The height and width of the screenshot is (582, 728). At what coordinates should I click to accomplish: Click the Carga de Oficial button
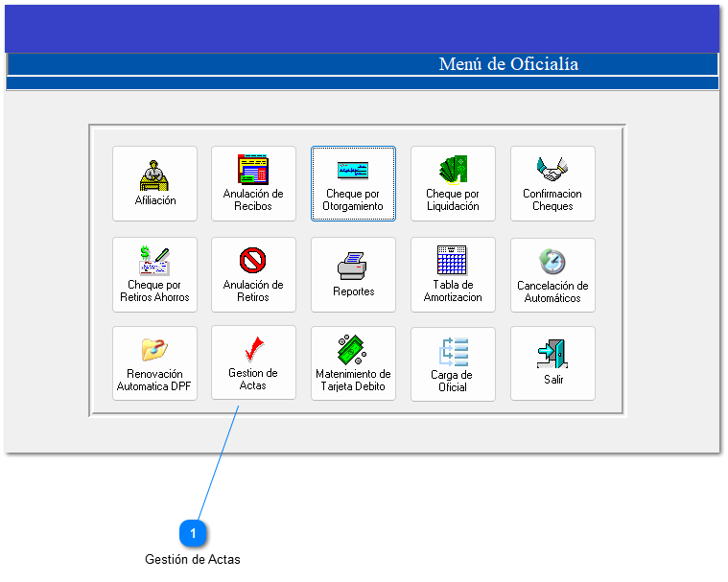(453, 363)
